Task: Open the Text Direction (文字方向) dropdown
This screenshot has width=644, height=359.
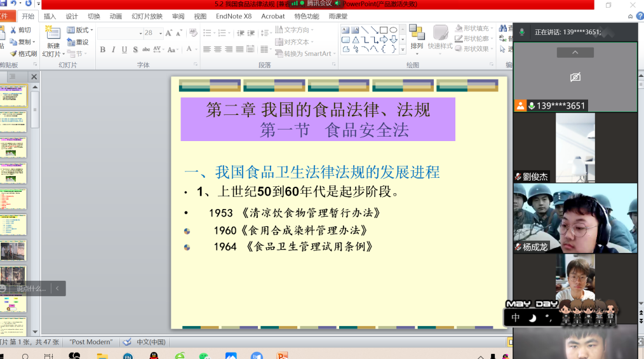Action: point(294,30)
